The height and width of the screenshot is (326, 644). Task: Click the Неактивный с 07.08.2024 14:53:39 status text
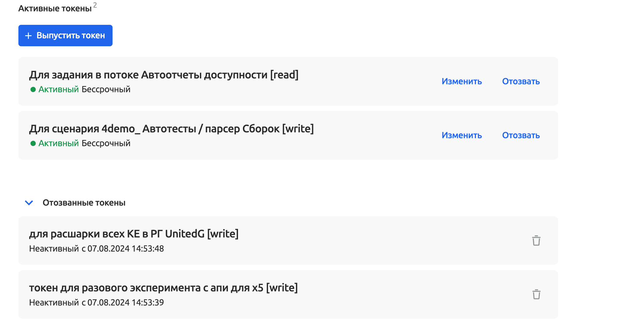96,302
